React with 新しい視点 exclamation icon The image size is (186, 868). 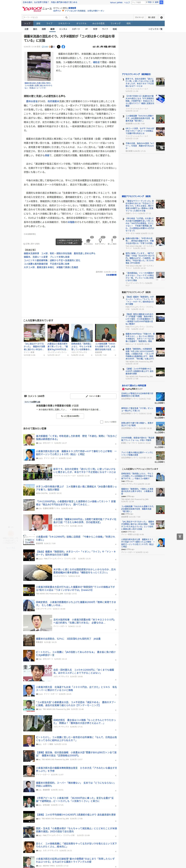point(112,241)
